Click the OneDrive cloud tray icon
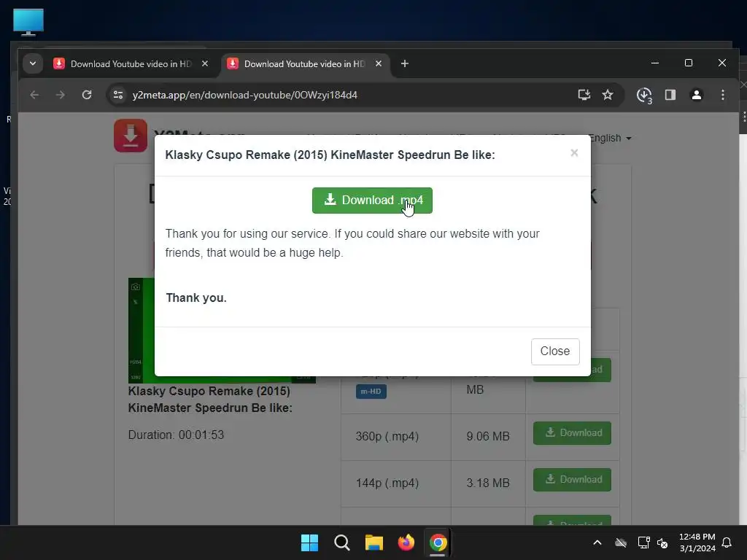This screenshot has width=747, height=560. point(621,542)
